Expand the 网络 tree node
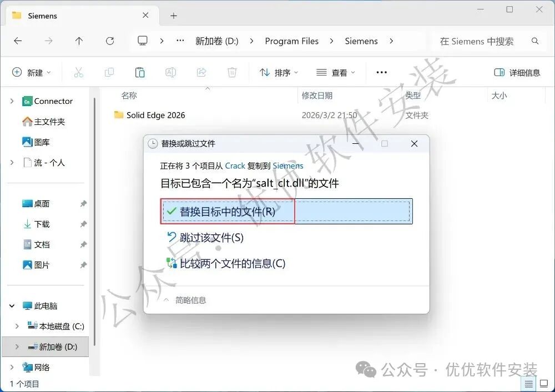The width and height of the screenshot is (555, 392). point(12,367)
